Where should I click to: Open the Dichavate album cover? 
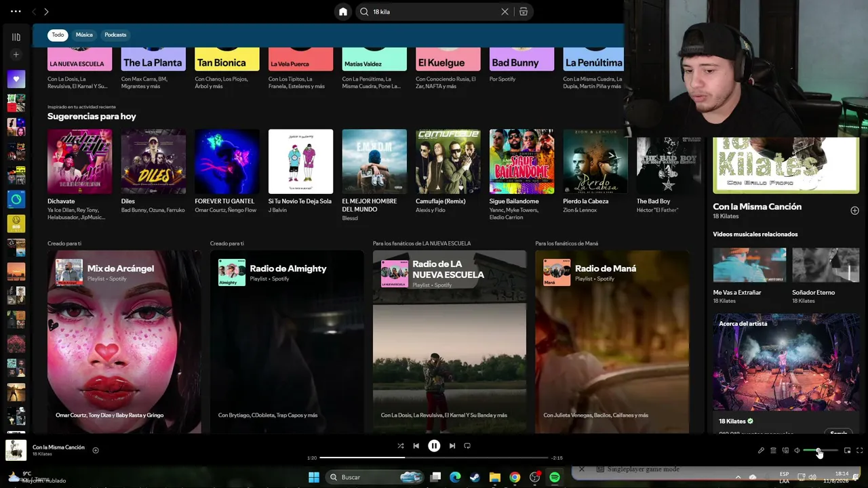[x=80, y=161]
